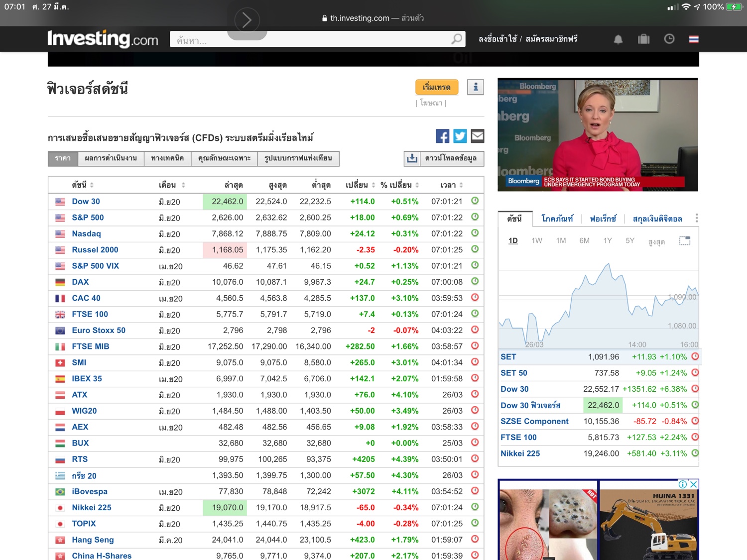Screen dimensions: 747x560
Task: Select the max chart range
Action: click(x=656, y=242)
